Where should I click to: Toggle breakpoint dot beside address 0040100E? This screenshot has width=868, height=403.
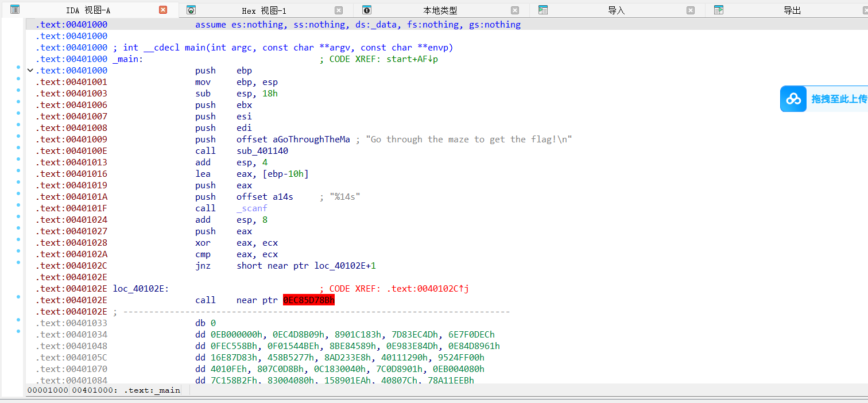click(19, 148)
